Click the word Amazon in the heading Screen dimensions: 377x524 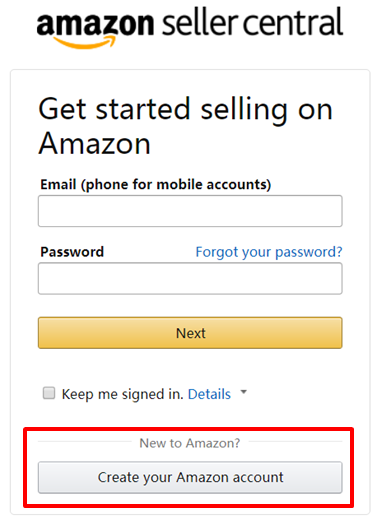pos(95,143)
